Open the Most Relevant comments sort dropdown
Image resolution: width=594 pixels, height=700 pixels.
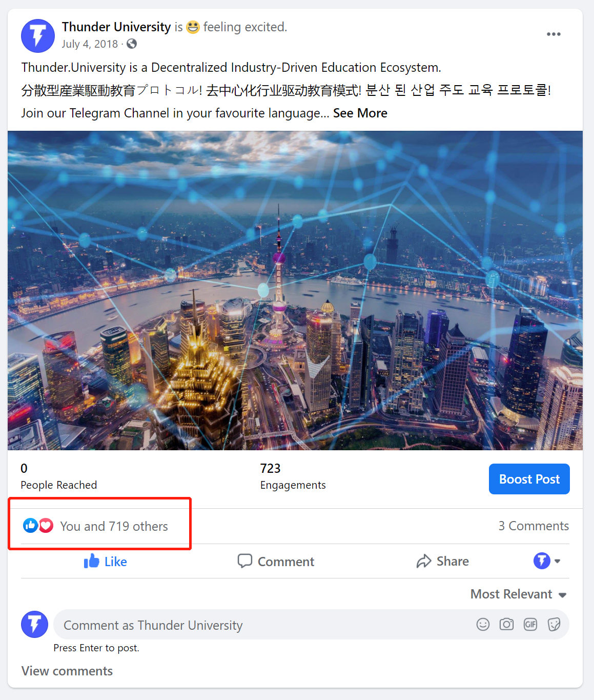coord(519,594)
